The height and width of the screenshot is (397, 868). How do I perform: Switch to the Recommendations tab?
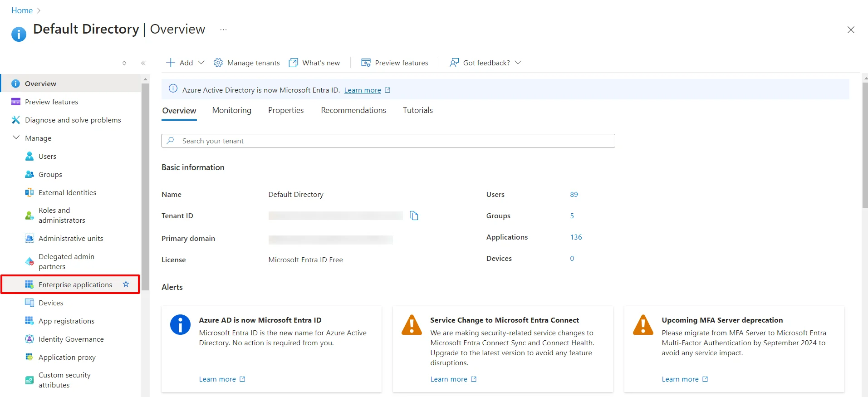pyautogui.click(x=353, y=110)
